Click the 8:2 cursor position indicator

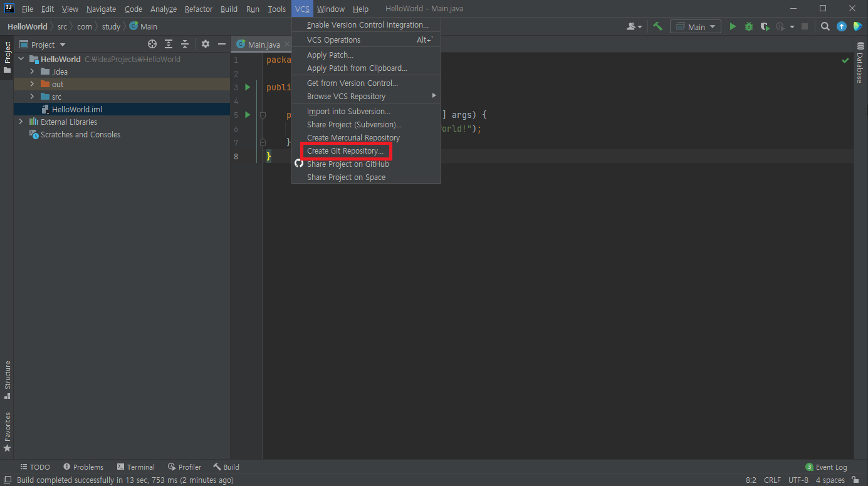coord(751,480)
